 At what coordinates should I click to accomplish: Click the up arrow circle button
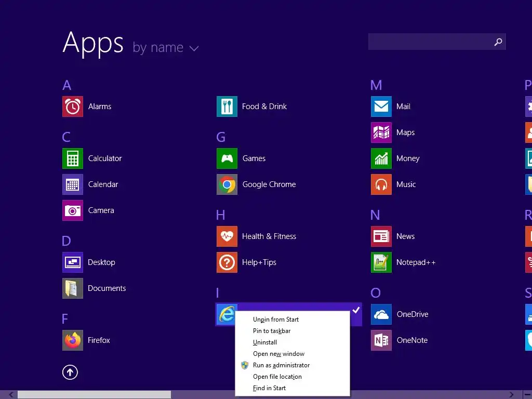[x=70, y=372]
